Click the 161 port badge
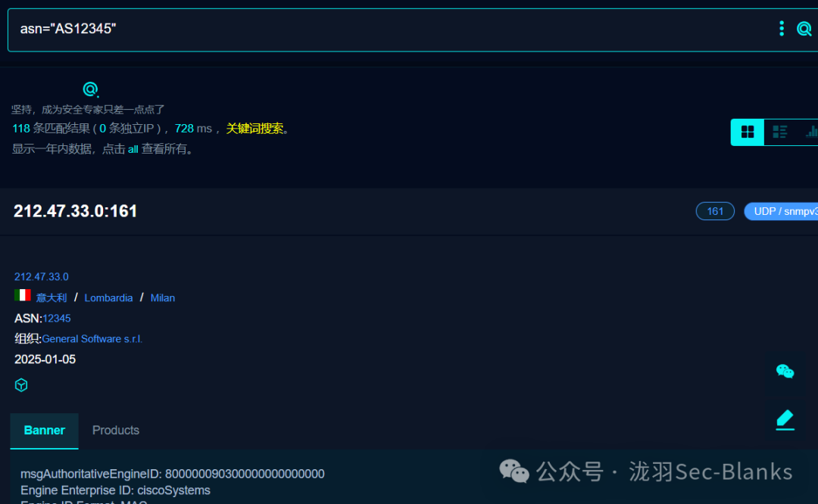The width and height of the screenshot is (818, 504). (715, 211)
